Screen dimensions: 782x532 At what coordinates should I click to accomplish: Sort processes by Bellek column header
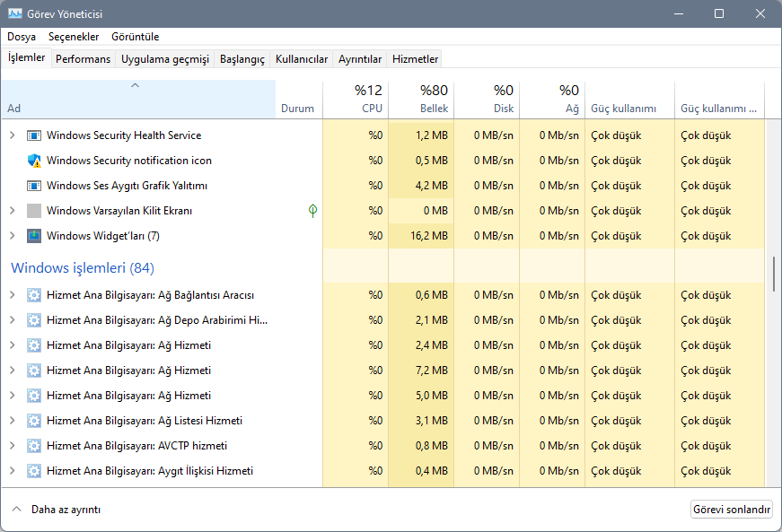(x=421, y=99)
